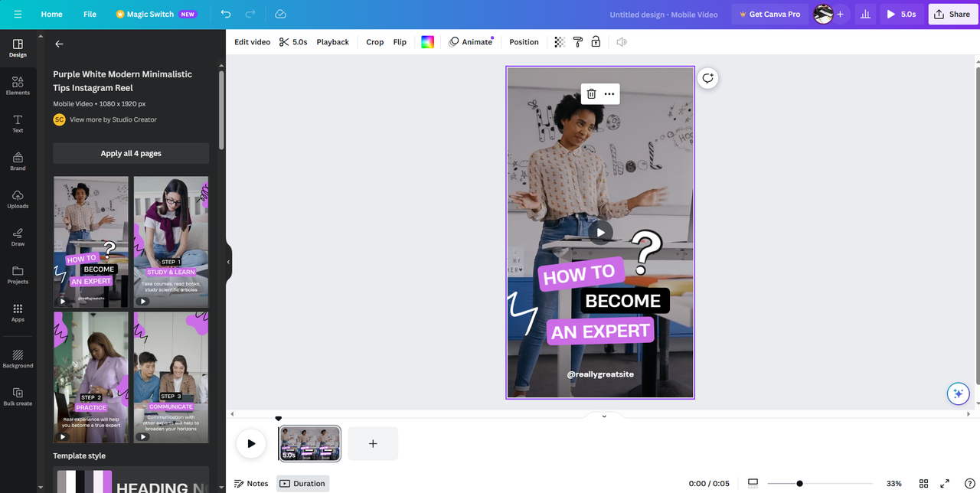Undo the last action
The image size is (980, 493).
pos(225,14)
